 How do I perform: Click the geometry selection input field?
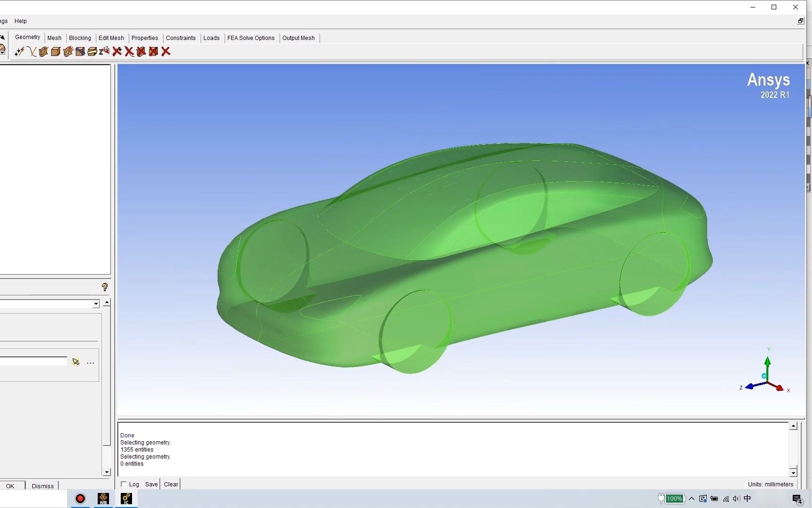[x=33, y=362]
